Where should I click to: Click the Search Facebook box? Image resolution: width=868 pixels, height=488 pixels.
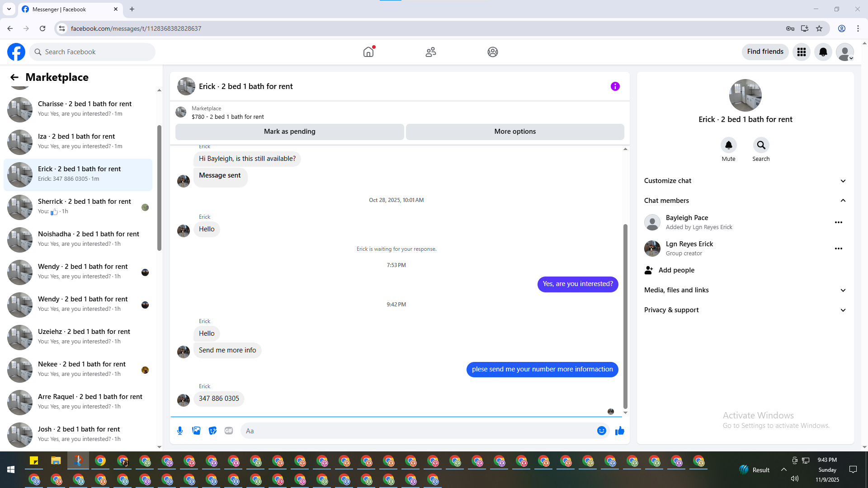92,52
